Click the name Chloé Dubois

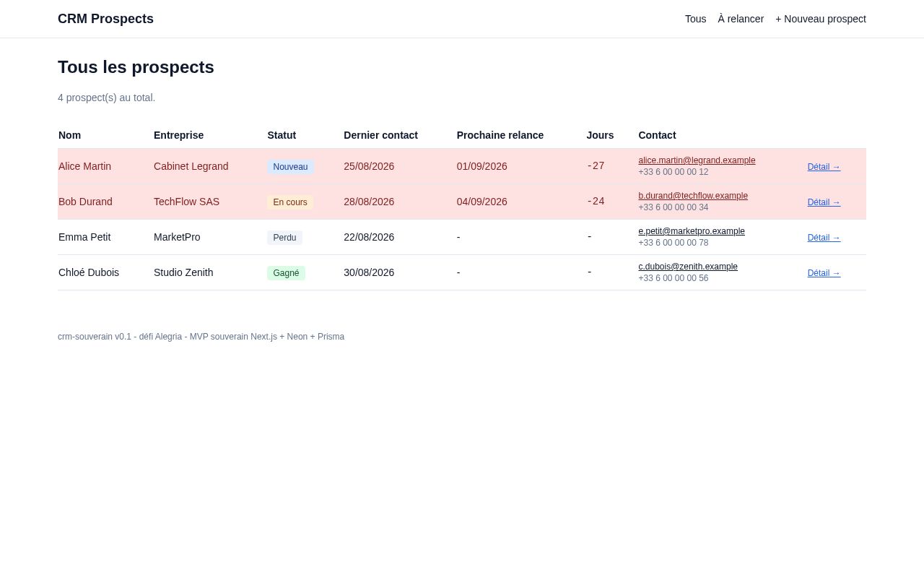point(89,272)
